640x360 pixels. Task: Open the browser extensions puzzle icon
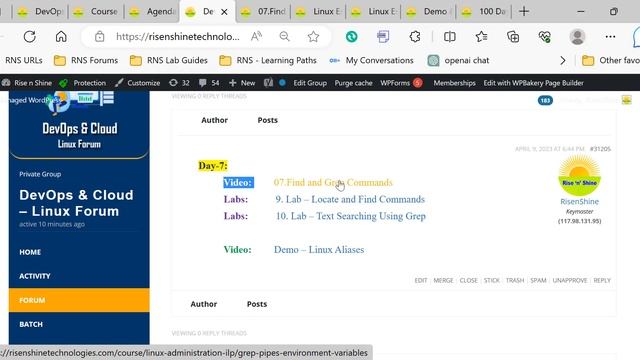[415, 37]
